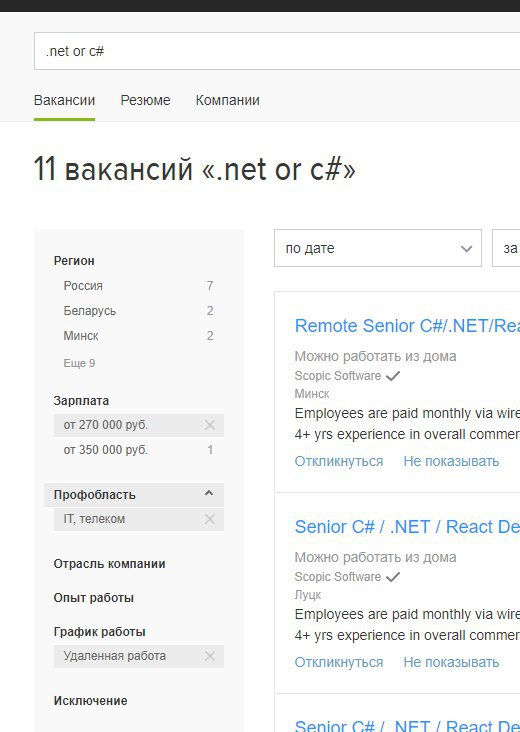This screenshot has width=520, height=732.
Task: Click Откликнуться for the Минск vacancy
Action: pos(339,461)
